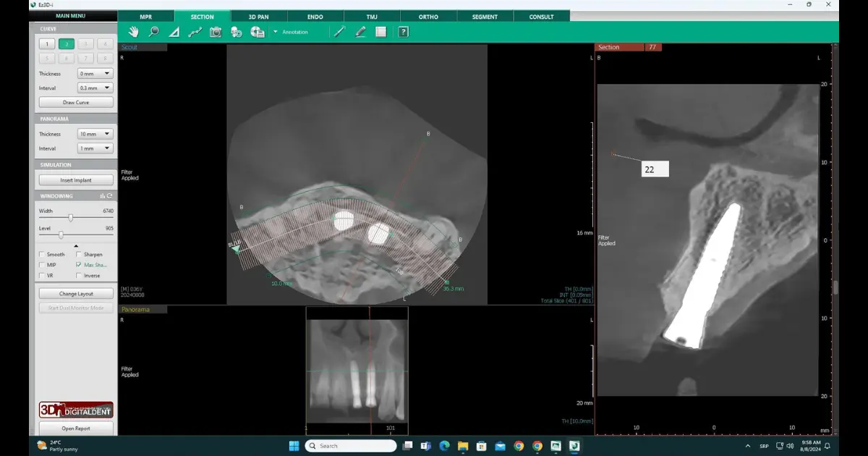Open Microsoft Store from taskbar
The image size is (868, 456).
pyautogui.click(x=481, y=446)
